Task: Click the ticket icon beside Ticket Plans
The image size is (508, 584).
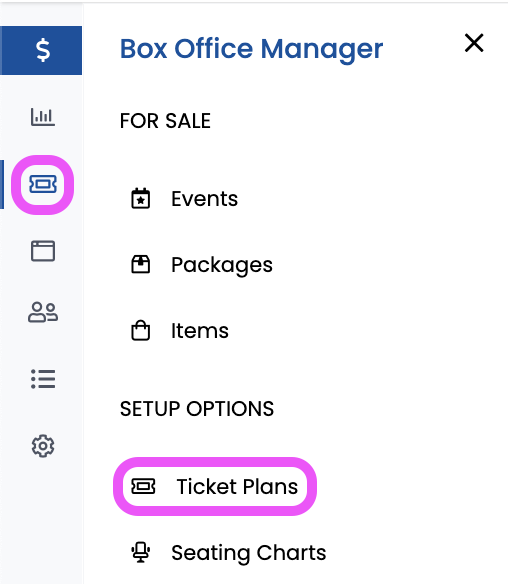Action: 143,486
